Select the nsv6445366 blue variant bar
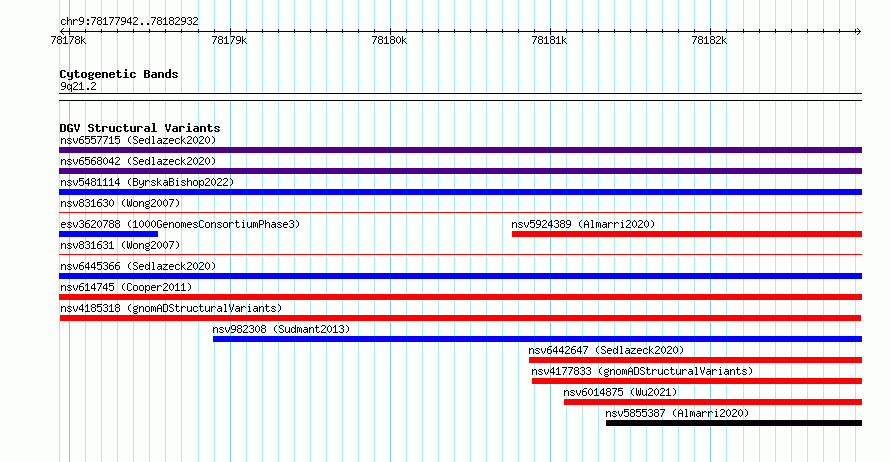Image resolution: width=890 pixels, height=462 pixels. coord(460,276)
